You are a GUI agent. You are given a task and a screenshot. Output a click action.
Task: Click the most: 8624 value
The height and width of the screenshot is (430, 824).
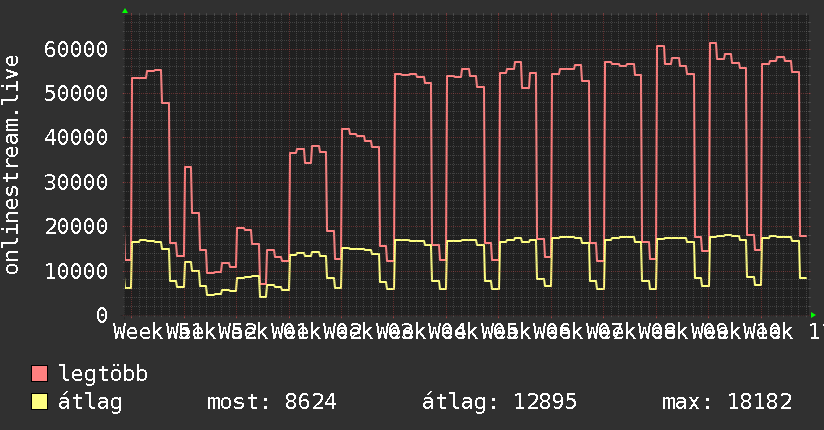(x=272, y=402)
